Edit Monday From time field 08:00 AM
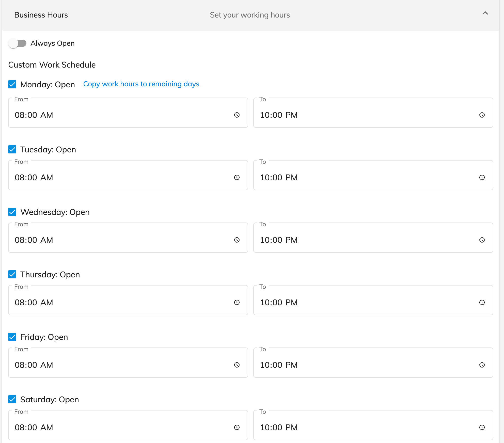 [128, 113]
